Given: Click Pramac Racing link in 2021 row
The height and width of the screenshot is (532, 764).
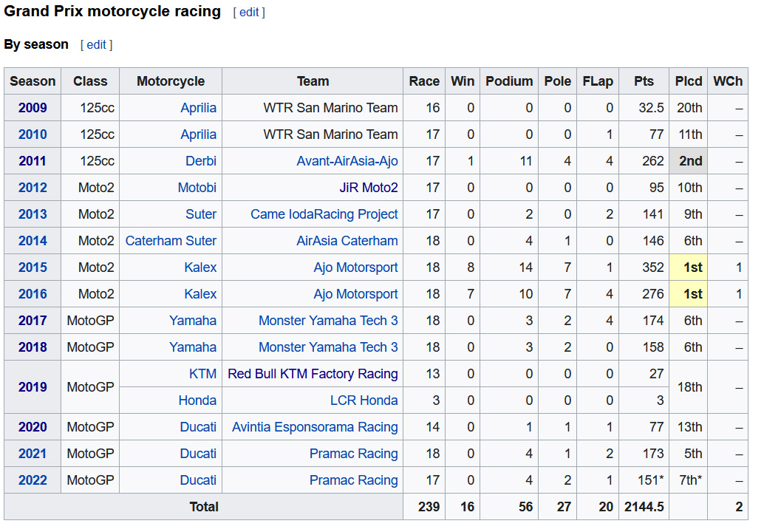Looking at the screenshot, I should tap(354, 454).
